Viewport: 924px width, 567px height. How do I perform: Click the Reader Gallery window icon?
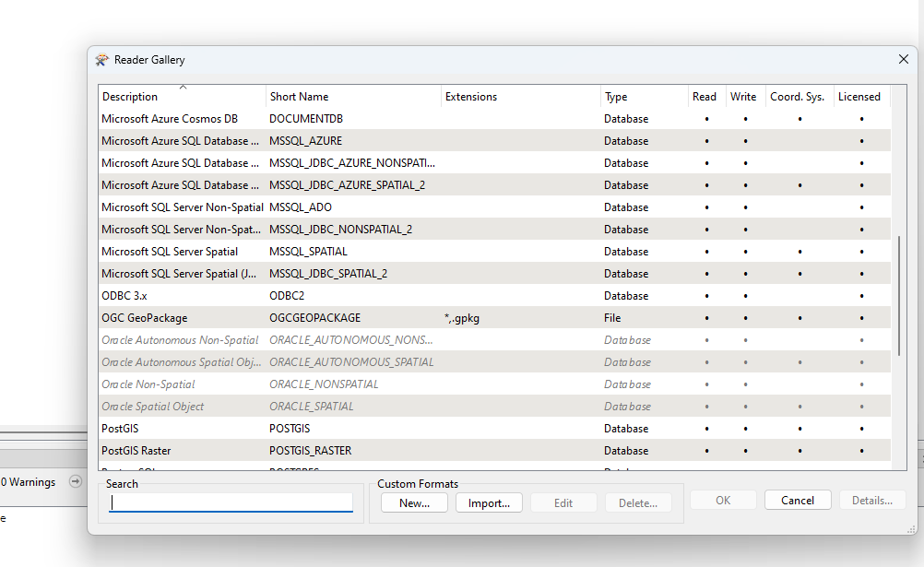click(102, 60)
